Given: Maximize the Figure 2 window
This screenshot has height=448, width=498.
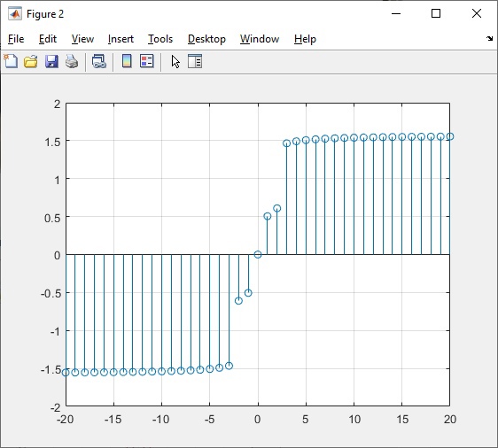Looking at the screenshot, I should coord(436,13).
